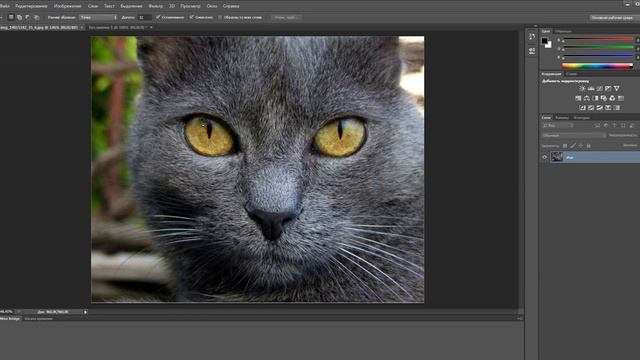Toggle lock transparent pixels for layer

[x=565, y=146]
